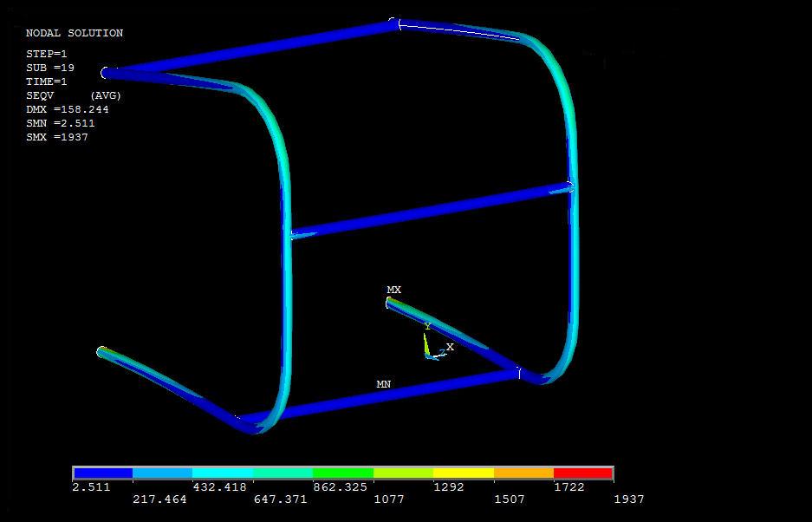Click the X axis label of triad

pyautogui.click(x=450, y=347)
